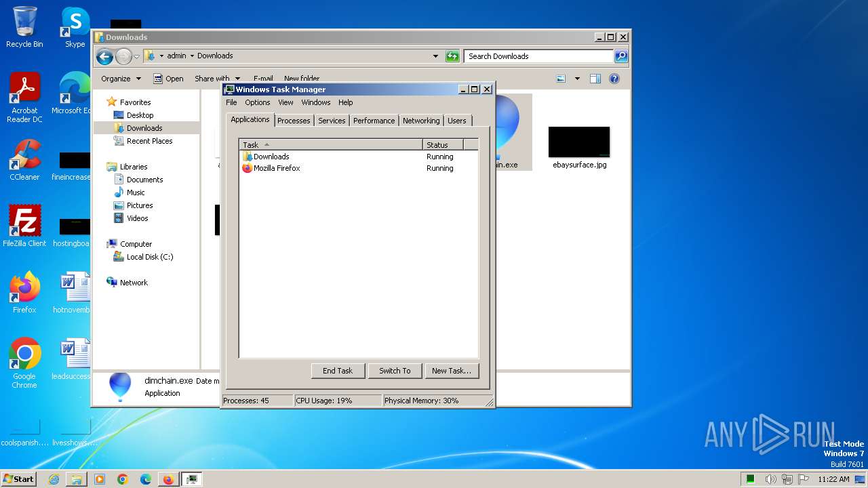Open Task Manager Windows menu
The image size is (868, 488).
coord(316,102)
